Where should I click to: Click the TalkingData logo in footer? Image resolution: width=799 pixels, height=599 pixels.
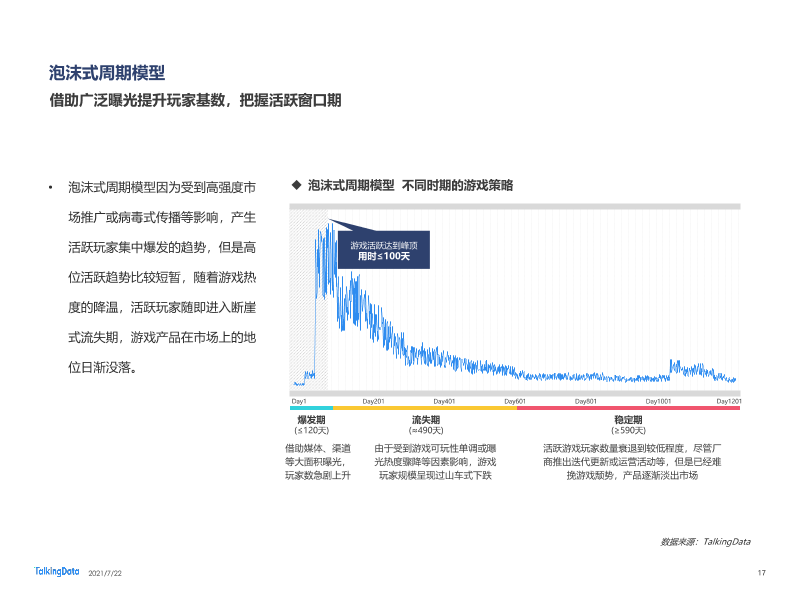pyautogui.click(x=57, y=571)
